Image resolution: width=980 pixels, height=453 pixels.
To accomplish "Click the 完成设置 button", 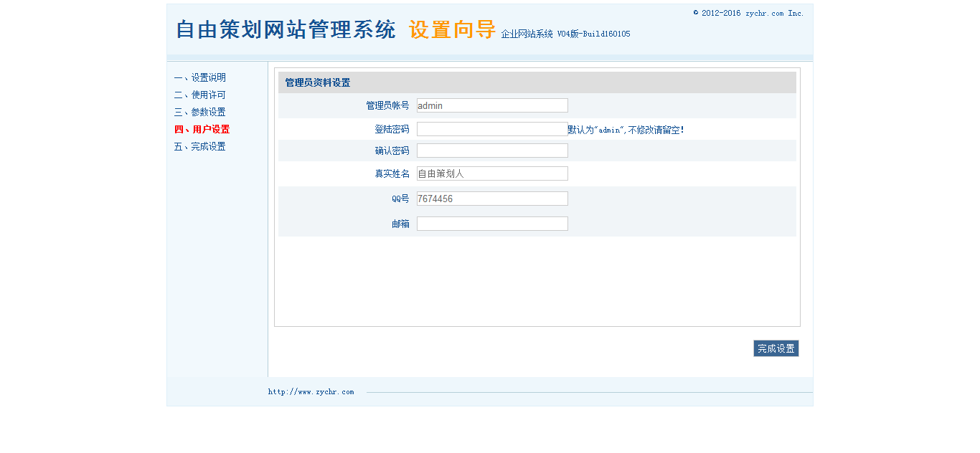I will click(776, 348).
